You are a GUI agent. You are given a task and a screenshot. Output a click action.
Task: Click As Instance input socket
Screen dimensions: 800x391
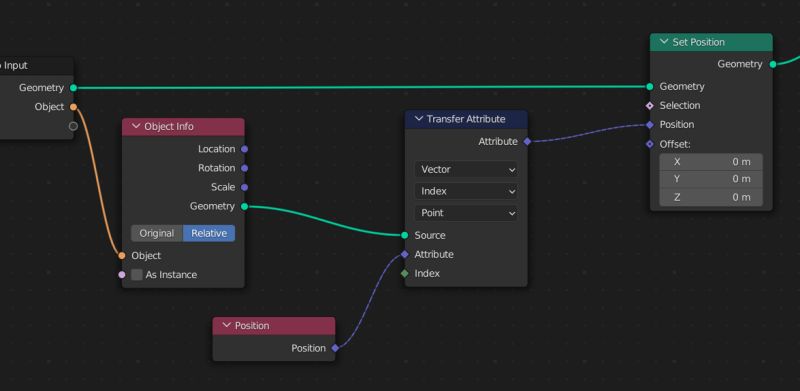click(121, 275)
